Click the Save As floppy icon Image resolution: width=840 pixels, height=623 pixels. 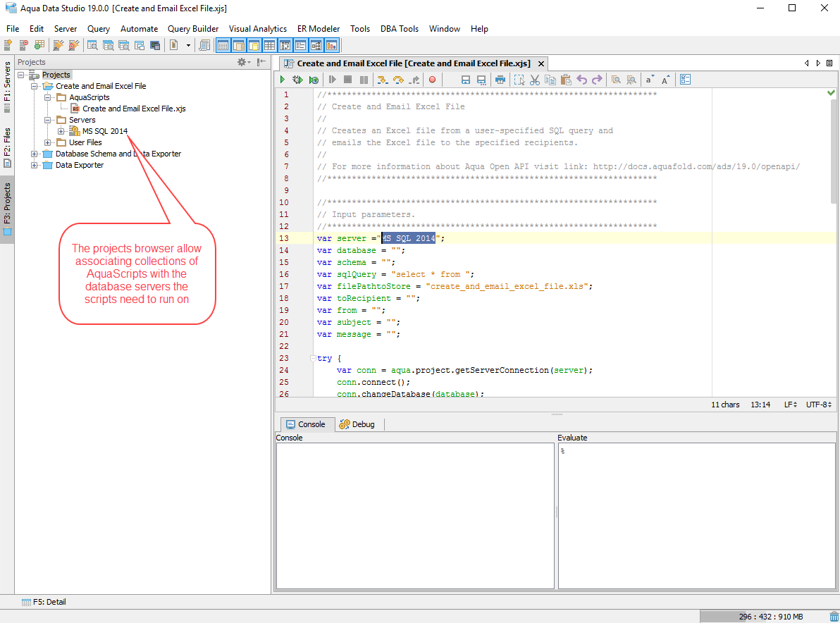[x=481, y=80]
